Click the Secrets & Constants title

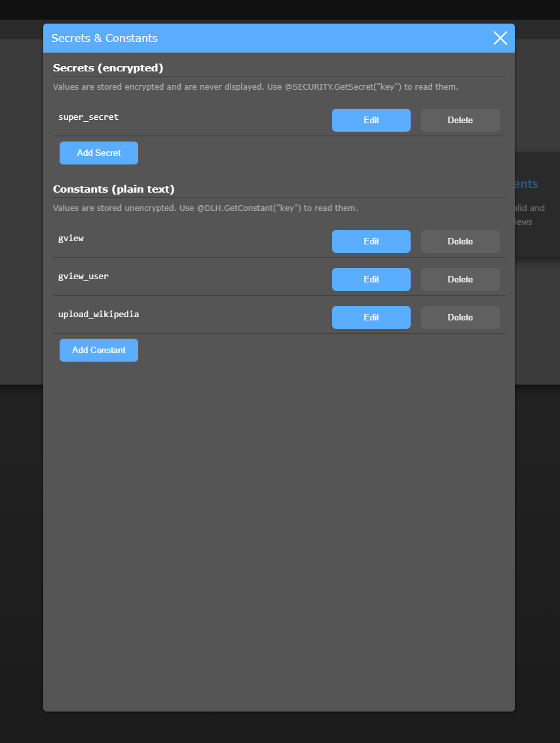(104, 38)
